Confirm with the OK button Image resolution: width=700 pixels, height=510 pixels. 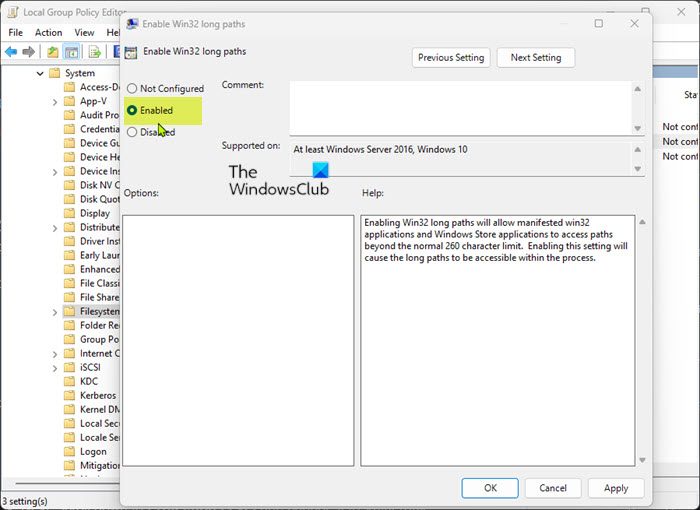pos(490,488)
